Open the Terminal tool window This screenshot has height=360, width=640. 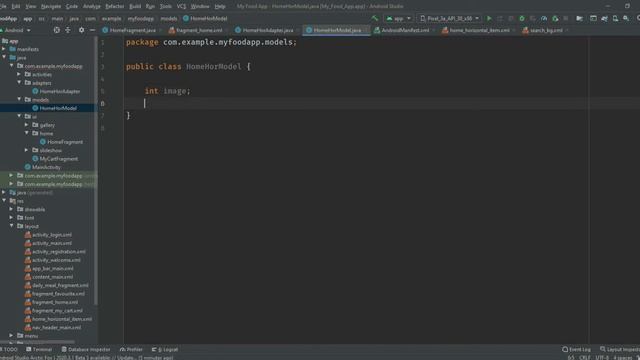39,349
